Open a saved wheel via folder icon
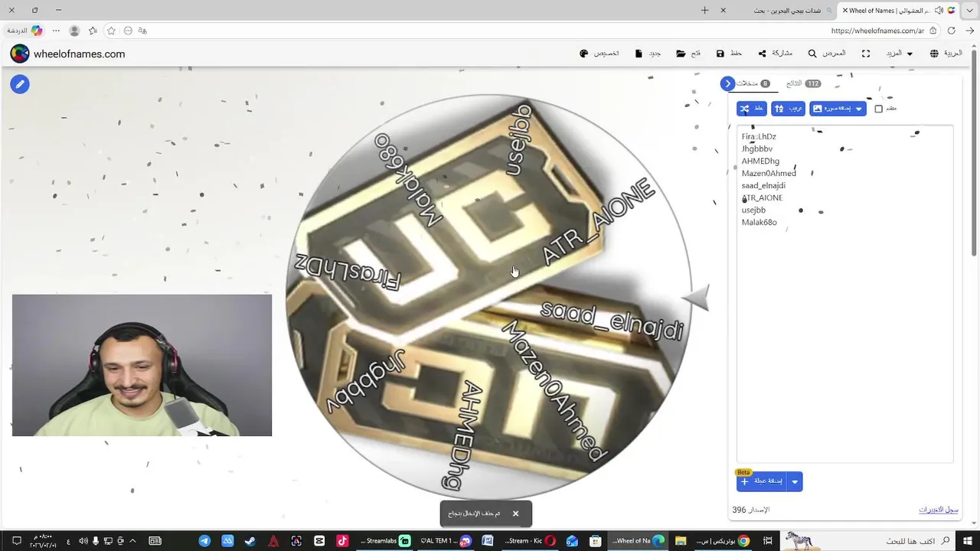Image resolution: width=980 pixels, height=551 pixels. pos(688,54)
